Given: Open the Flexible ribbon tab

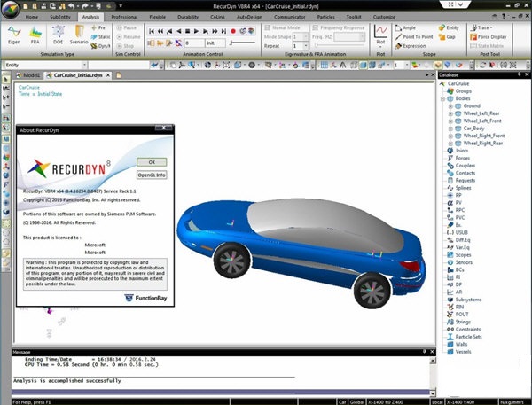Looking at the screenshot, I should click(158, 17).
